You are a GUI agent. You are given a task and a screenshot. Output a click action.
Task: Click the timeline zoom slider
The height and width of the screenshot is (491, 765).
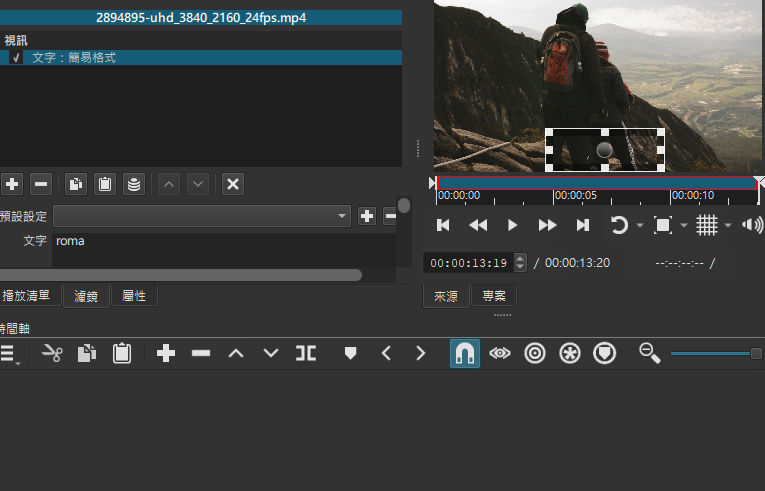(712, 353)
